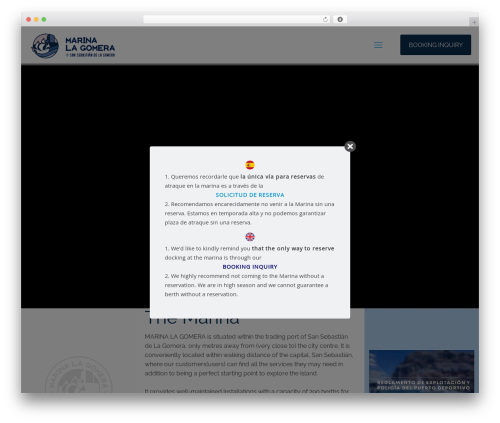Click the red close window dot

[x=29, y=20]
